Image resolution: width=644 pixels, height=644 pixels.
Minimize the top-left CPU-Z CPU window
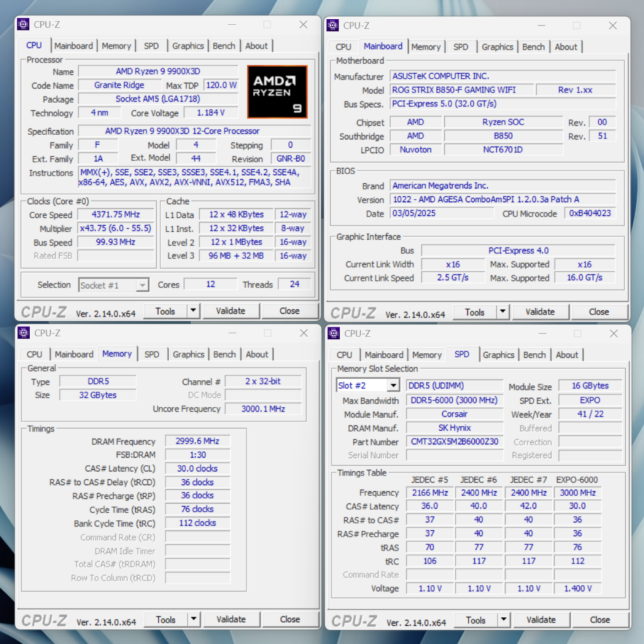pyautogui.click(x=232, y=25)
